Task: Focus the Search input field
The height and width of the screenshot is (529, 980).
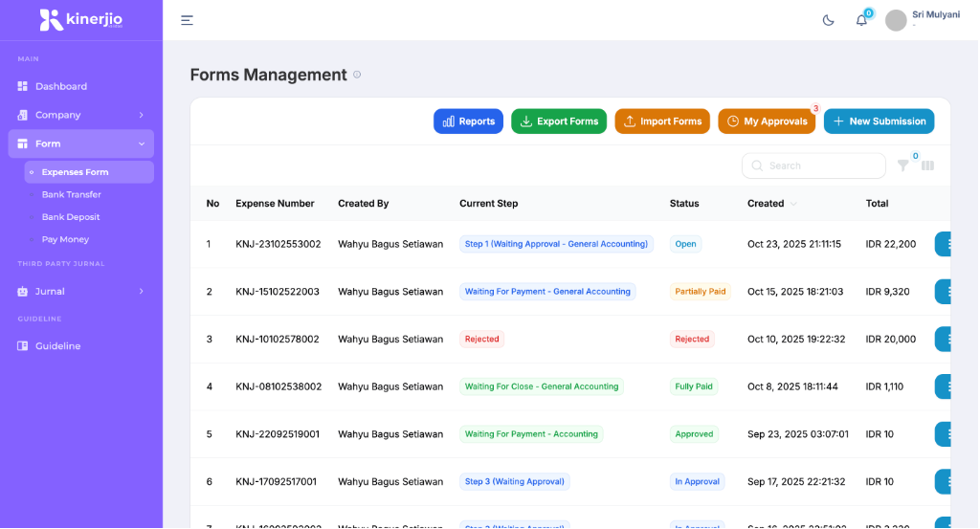Action: tap(813, 165)
